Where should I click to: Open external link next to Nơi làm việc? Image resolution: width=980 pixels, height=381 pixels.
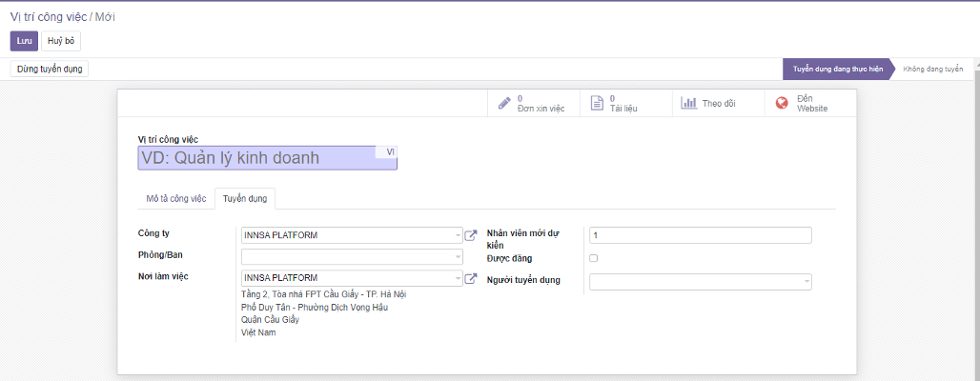(471, 278)
